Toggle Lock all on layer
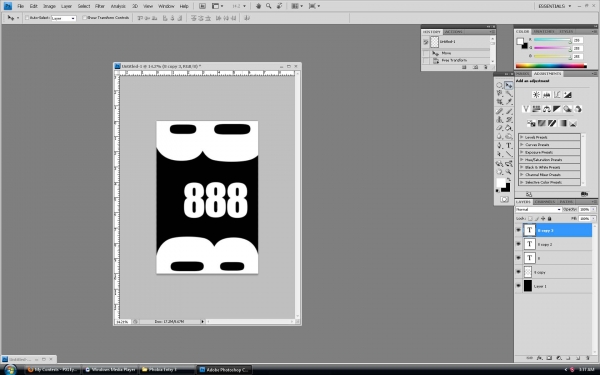The height and width of the screenshot is (375, 600). [549, 218]
